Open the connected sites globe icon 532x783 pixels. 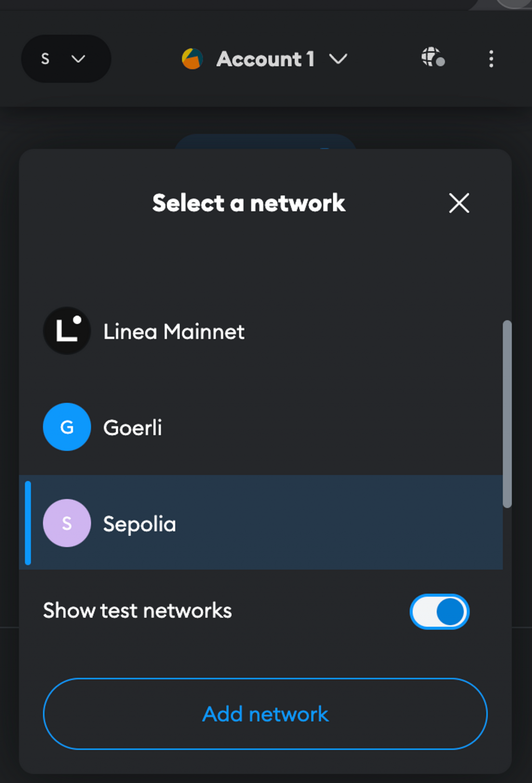[433, 57]
